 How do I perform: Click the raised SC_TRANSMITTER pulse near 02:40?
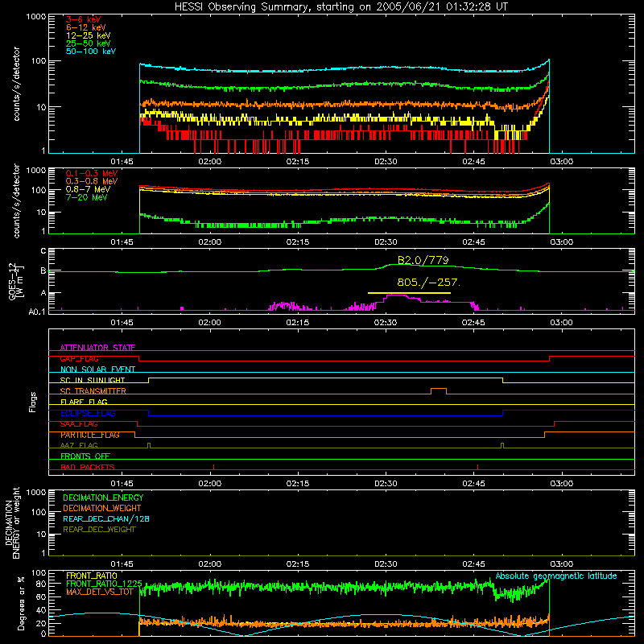(439, 390)
